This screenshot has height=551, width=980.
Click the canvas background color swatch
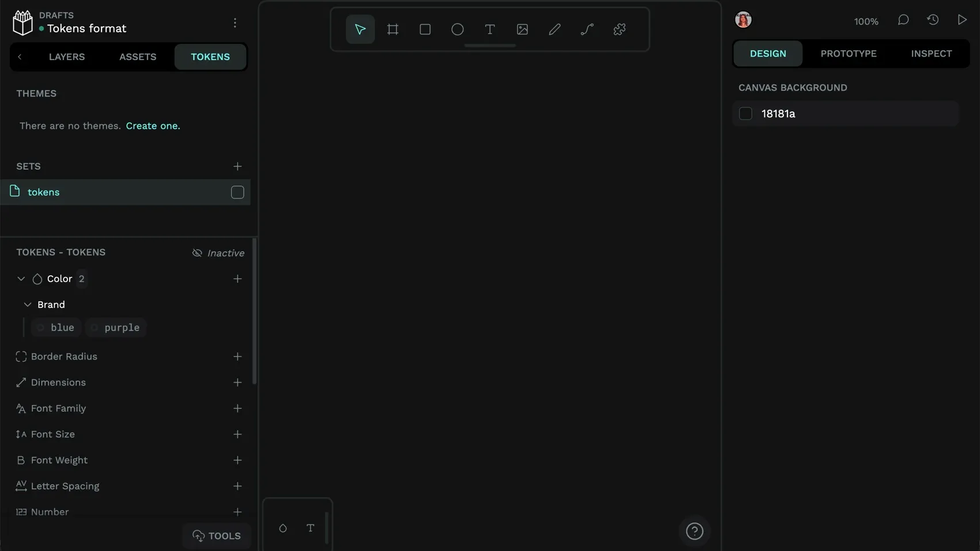point(745,114)
